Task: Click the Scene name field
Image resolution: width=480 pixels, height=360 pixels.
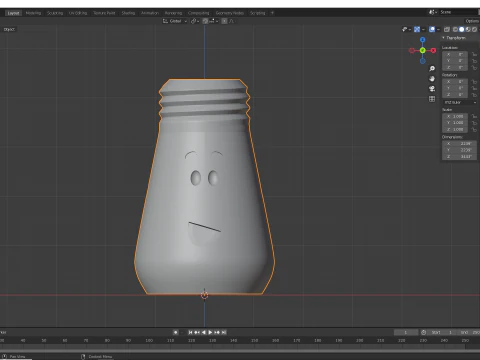Action: tap(459, 12)
